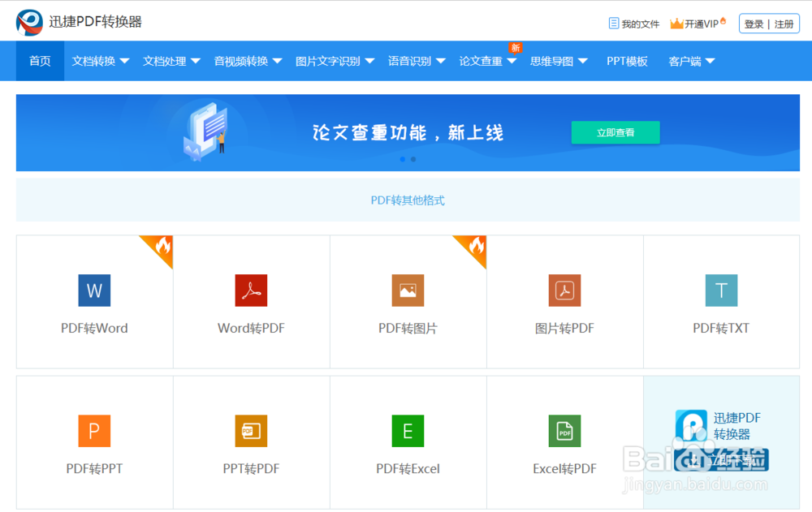812x512 pixels.
Task: Click the PDF转其他格式 section heading
Action: pos(408,200)
